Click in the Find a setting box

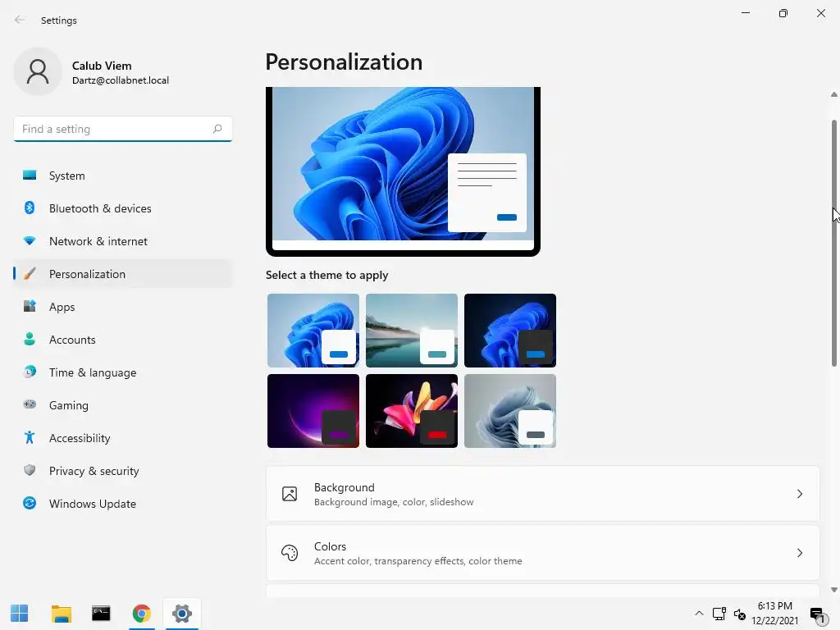tap(123, 129)
